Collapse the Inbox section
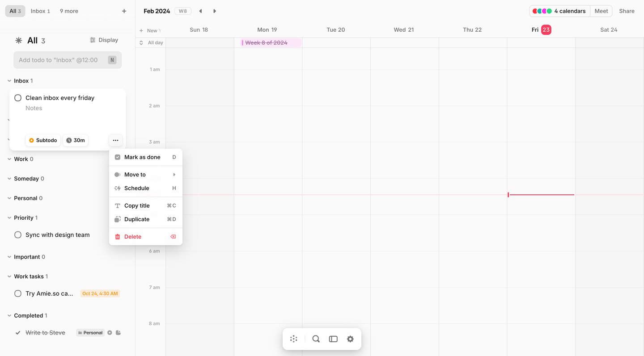The image size is (644, 356). coord(9,81)
